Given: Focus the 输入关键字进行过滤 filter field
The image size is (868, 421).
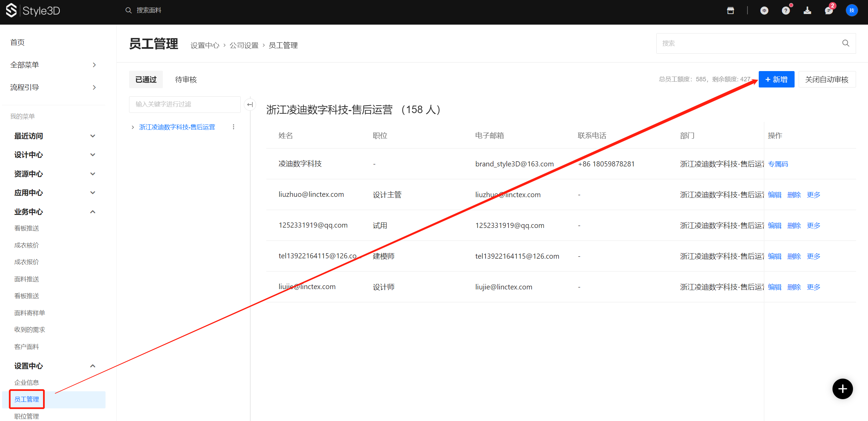Looking at the screenshot, I should pos(184,104).
